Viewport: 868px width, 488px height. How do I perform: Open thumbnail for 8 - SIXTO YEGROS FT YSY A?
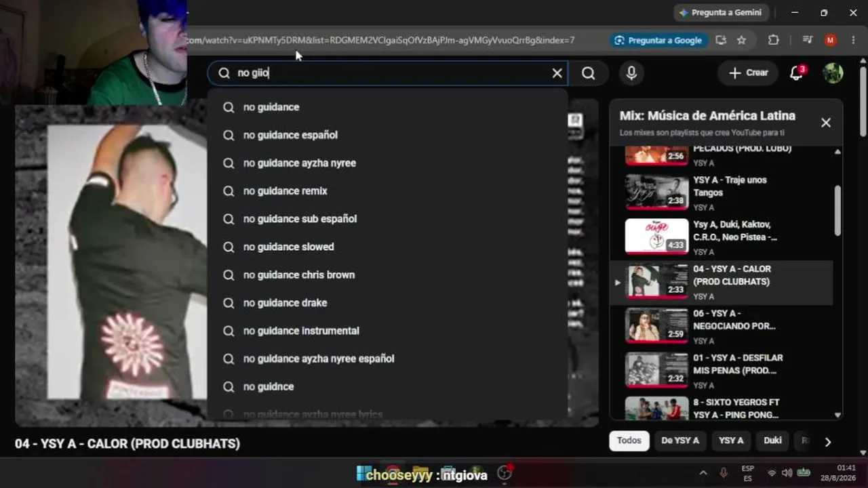[x=656, y=408]
